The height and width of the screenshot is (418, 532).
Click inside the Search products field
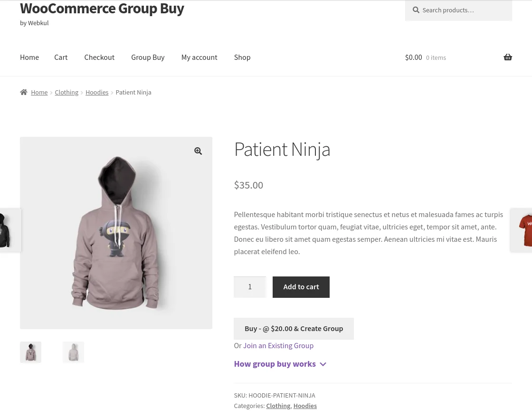click(463, 10)
